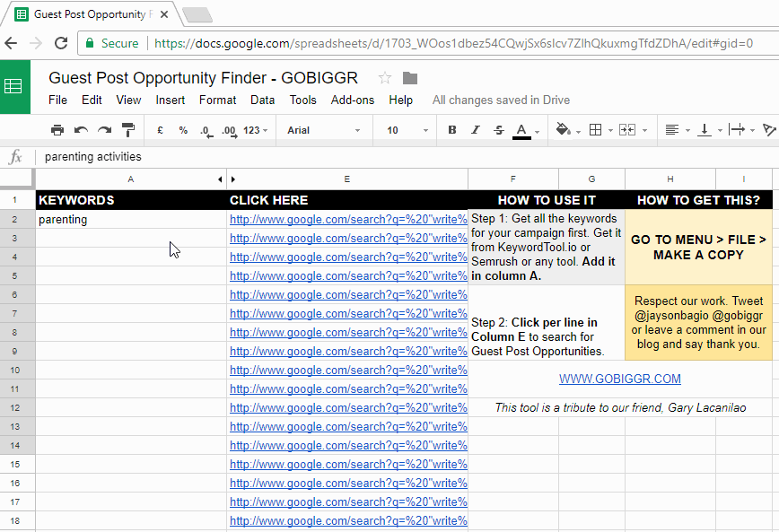
Task: Open the borders dropdown arrow
Action: tap(610, 131)
